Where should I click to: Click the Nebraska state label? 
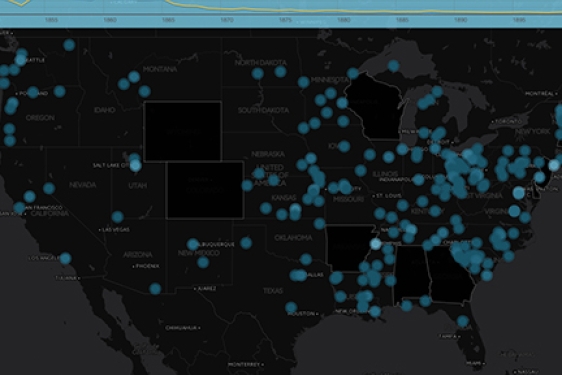point(268,154)
